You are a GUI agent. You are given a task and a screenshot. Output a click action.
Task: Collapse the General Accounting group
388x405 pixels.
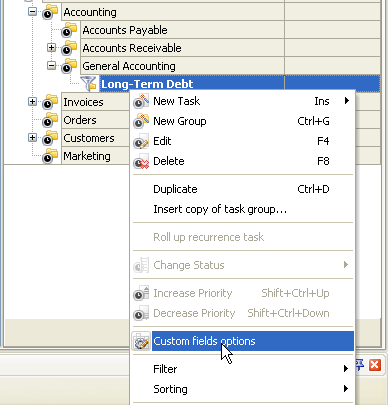pos(51,66)
